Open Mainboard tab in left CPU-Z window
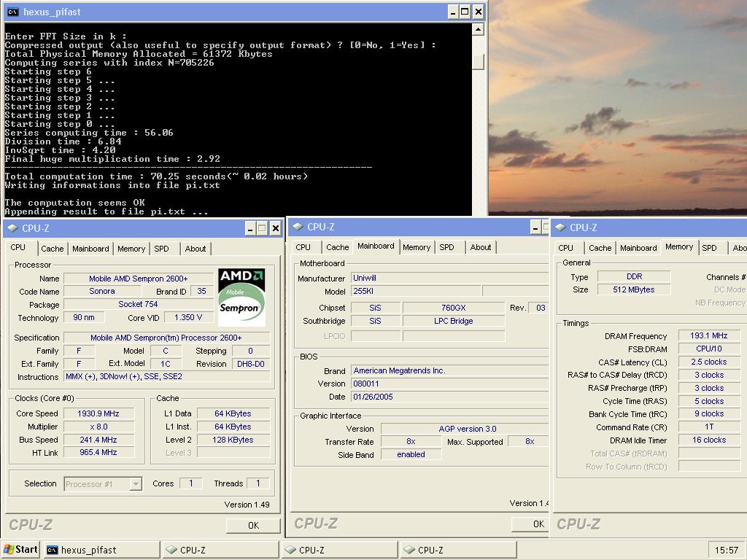747x560 pixels. (90, 249)
